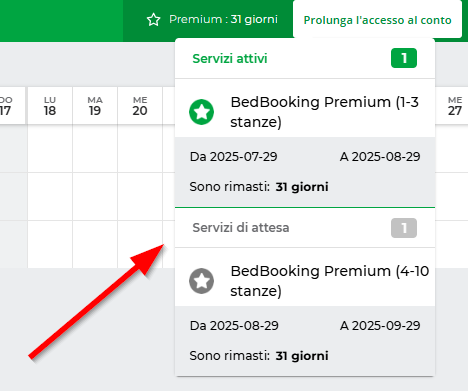Screen dimensions: 468x391
Task: Select the Servizi attivi header
Action: click(x=230, y=58)
